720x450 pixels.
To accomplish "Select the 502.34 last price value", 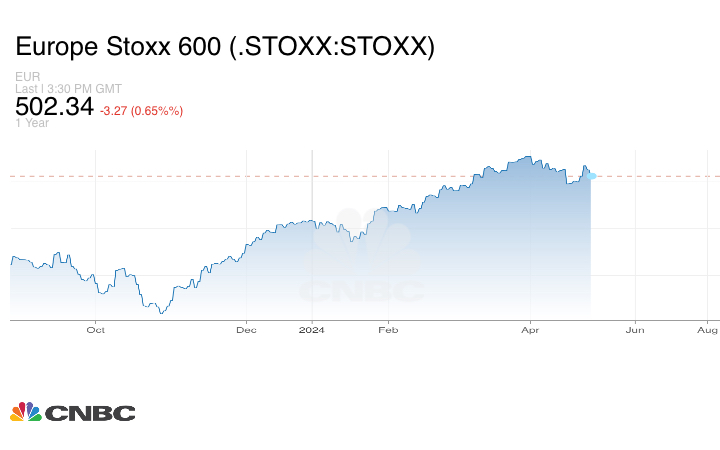I will [x=54, y=107].
